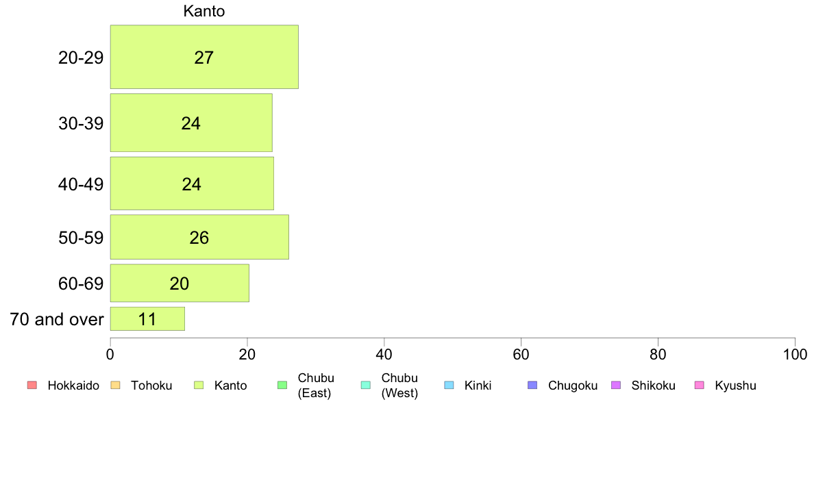Click the 70 and over axis label
Screen dimensions: 814x504
tap(57, 319)
